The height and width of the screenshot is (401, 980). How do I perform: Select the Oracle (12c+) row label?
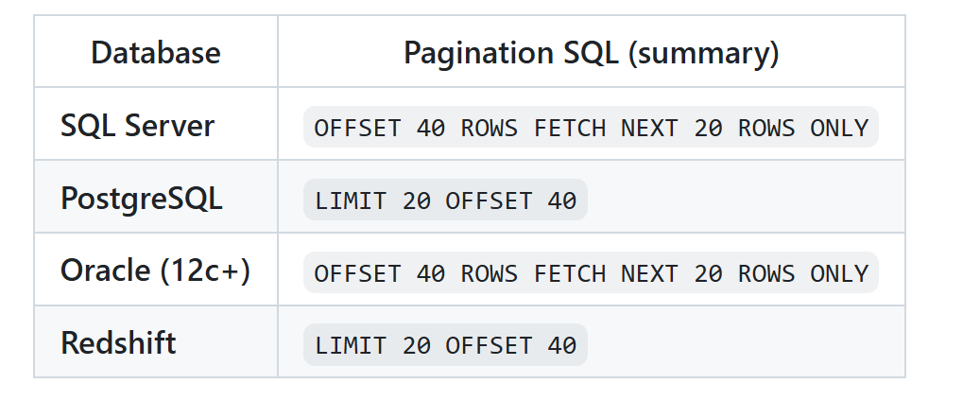pyautogui.click(x=155, y=271)
